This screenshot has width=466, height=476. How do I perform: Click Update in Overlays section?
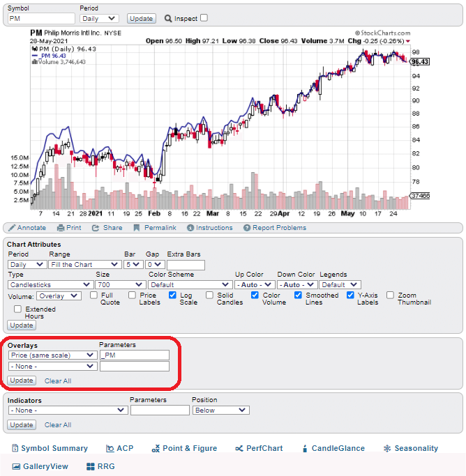(22, 381)
